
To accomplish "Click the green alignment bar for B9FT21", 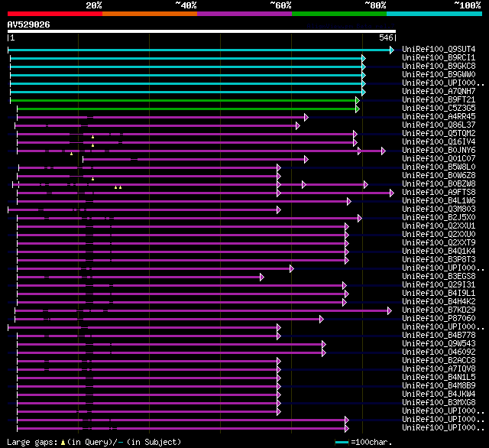I will (183, 100).
